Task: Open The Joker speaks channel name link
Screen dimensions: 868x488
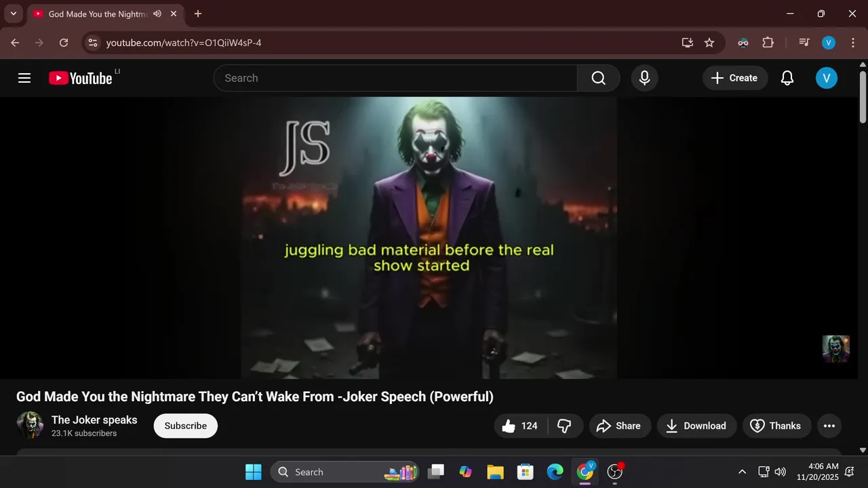Action: click(94, 420)
